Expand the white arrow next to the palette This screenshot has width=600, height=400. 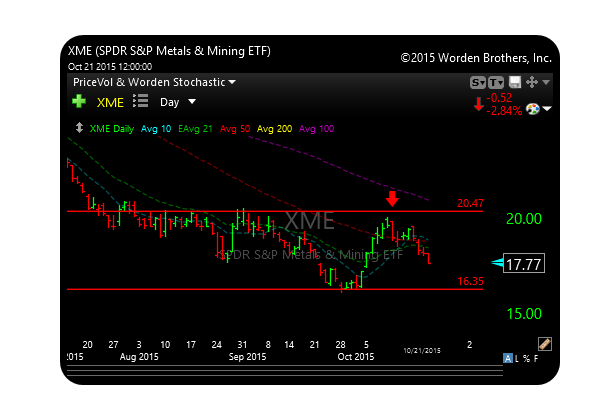[x=547, y=109]
